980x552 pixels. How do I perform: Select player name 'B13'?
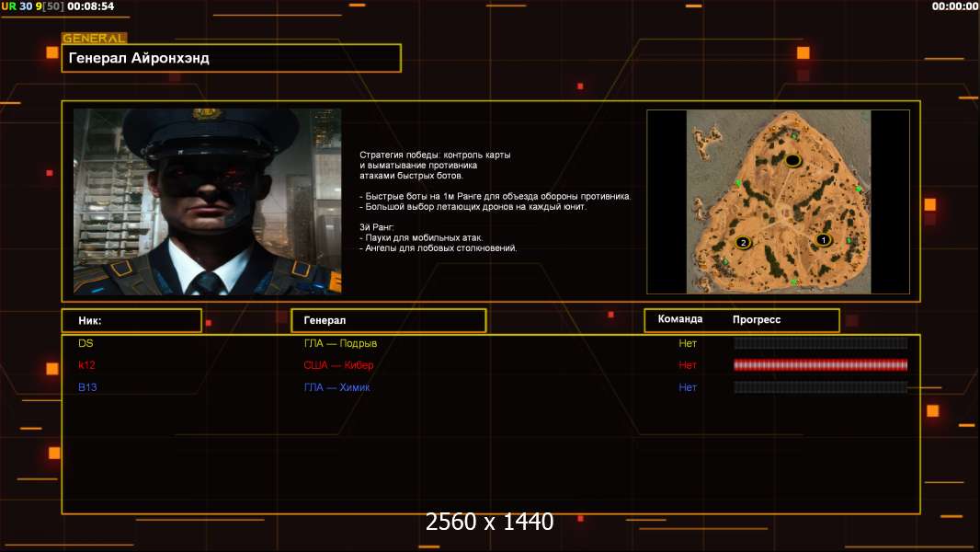coord(87,387)
